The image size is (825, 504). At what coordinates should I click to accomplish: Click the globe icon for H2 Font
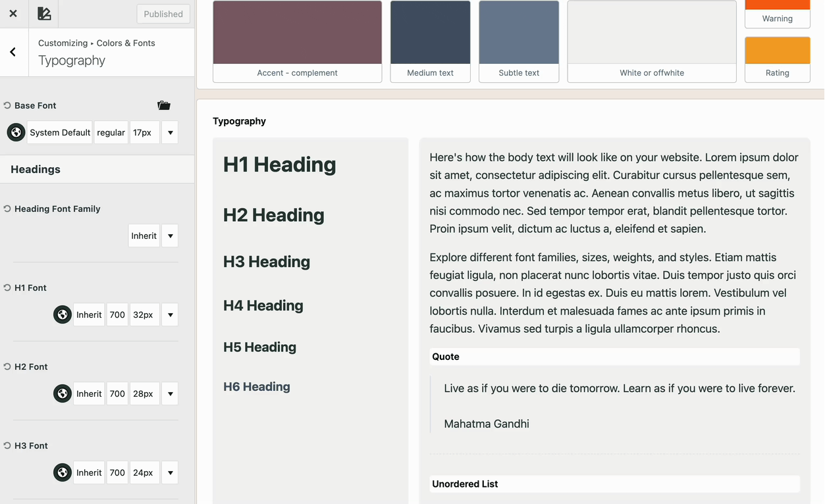(x=63, y=393)
